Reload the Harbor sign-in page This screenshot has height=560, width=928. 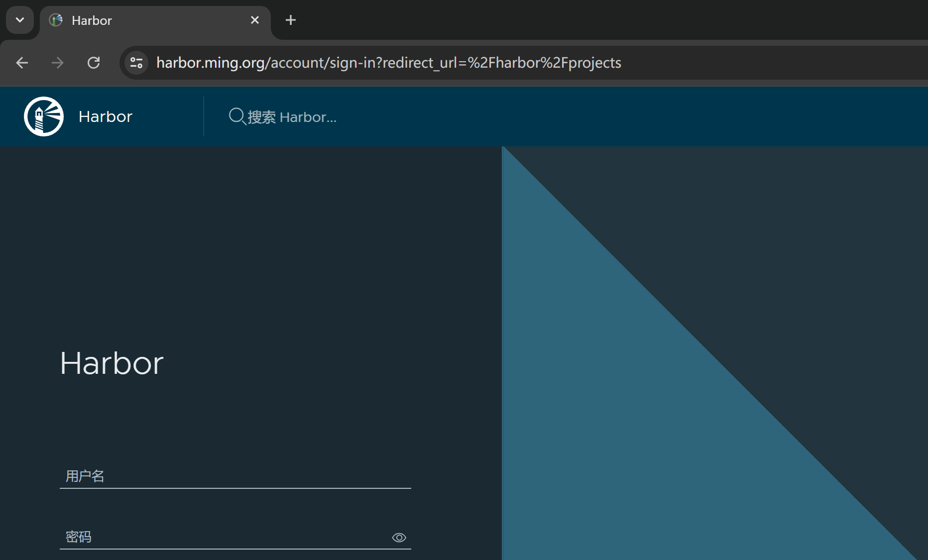[x=94, y=63]
